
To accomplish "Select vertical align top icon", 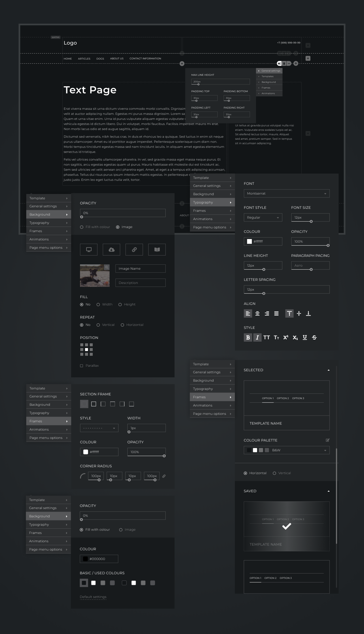I will click(x=289, y=313).
